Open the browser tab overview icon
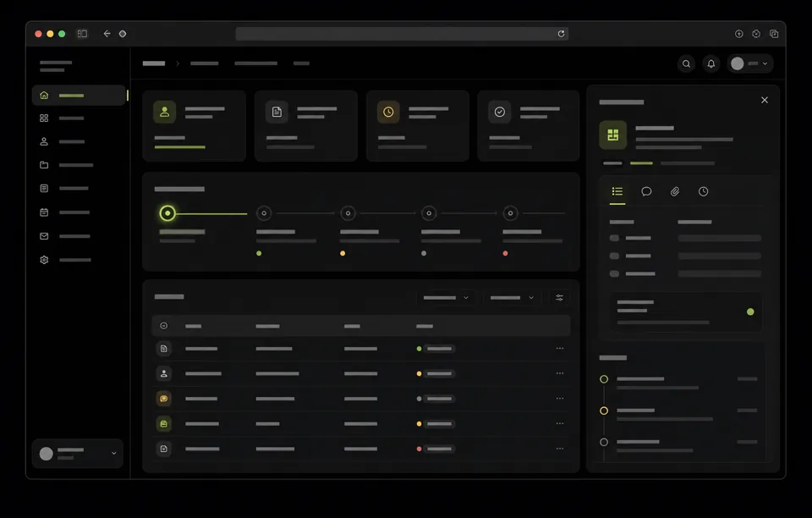Screen dimensions: 812x518 774,34
